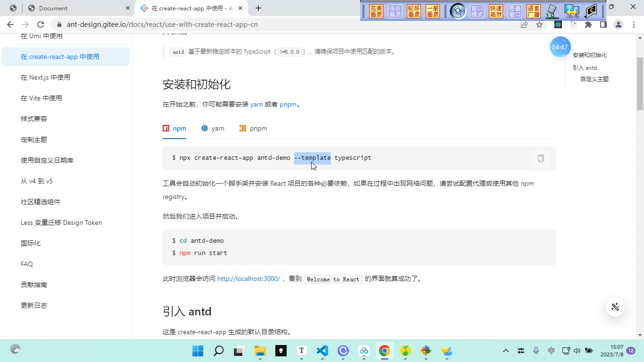Open the http://localhost:3000/ link
The height and width of the screenshot is (362, 644).
click(x=249, y=279)
